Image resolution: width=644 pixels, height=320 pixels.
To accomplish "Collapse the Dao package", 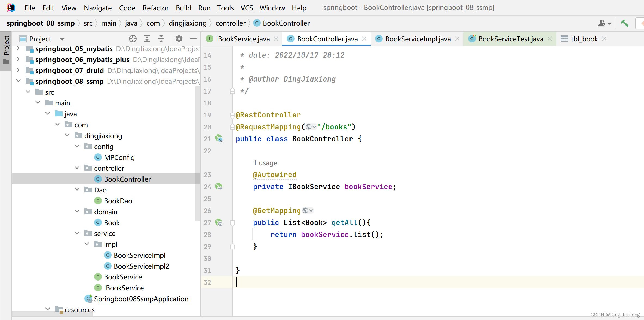I will point(77,189).
